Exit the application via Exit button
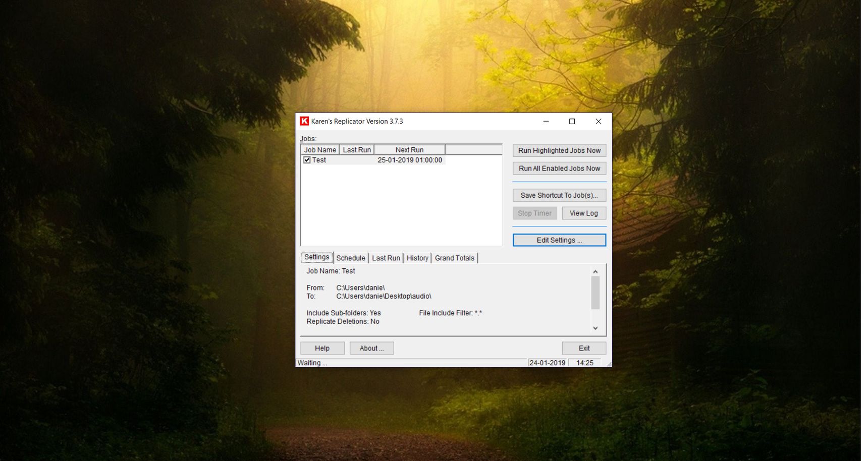This screenshot has height=461, width=868. point(584,349)
